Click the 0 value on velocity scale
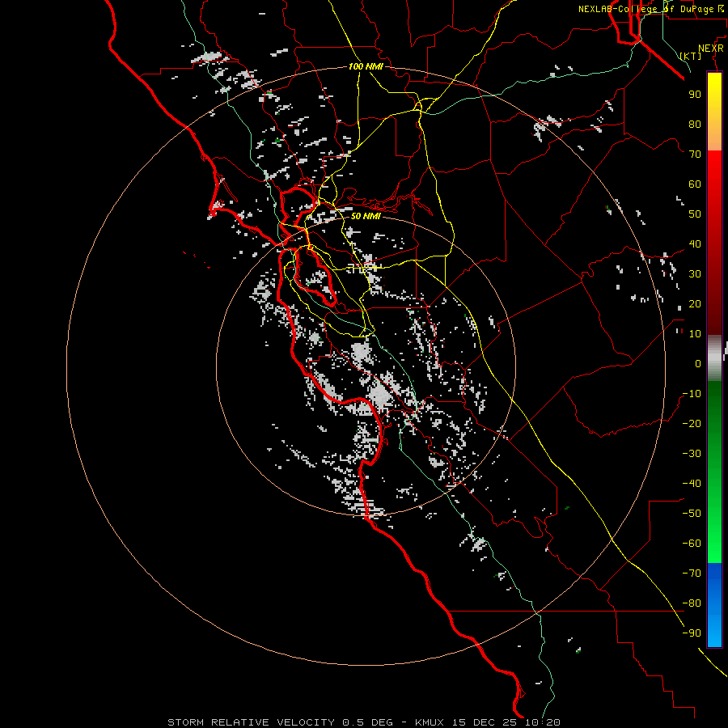This screenshot has width=728, height=728. [x=698, y=364]
